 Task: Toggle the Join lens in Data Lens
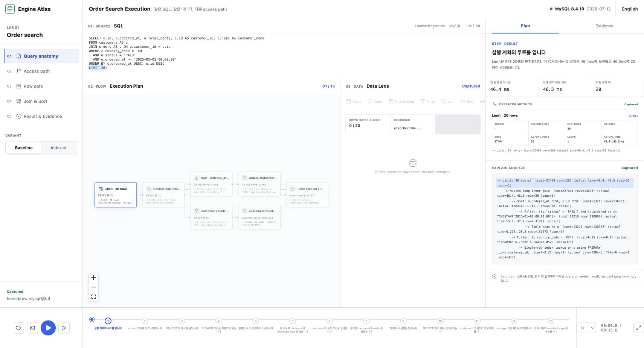tap(448, 102)
